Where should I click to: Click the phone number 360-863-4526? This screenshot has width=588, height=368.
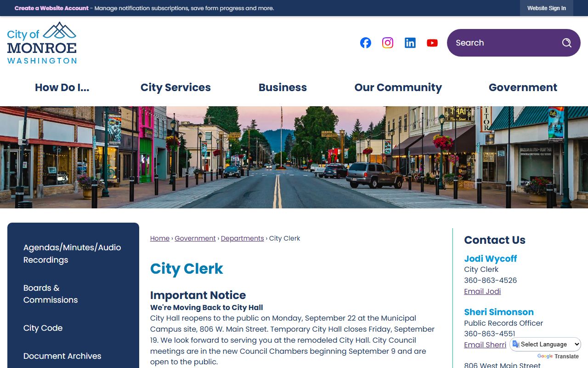(x=491, y=280)
